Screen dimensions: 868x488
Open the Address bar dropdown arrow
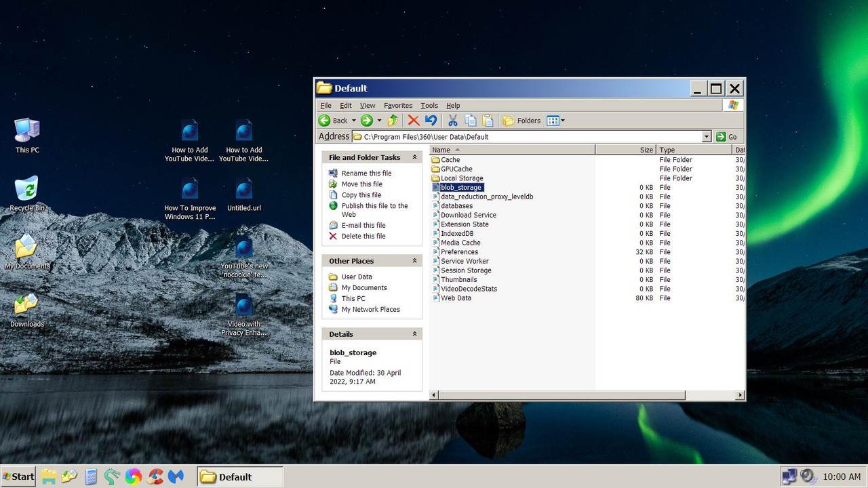(706, 136)
